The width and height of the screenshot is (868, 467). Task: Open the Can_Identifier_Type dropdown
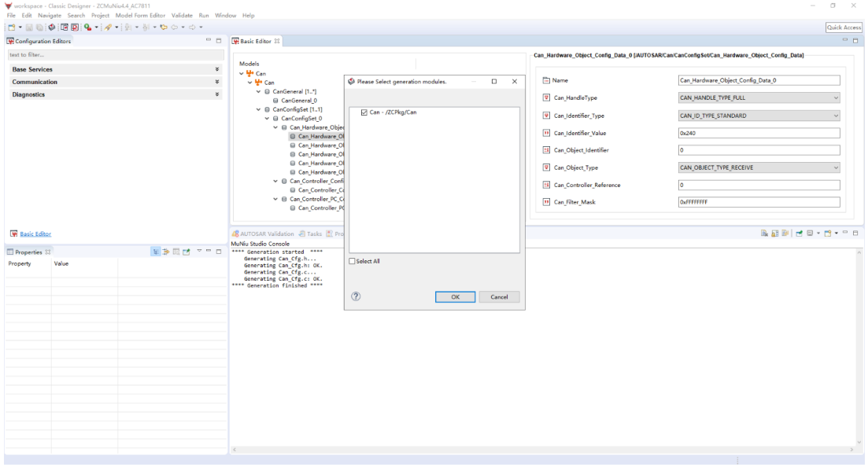click(x=759, y=116)
